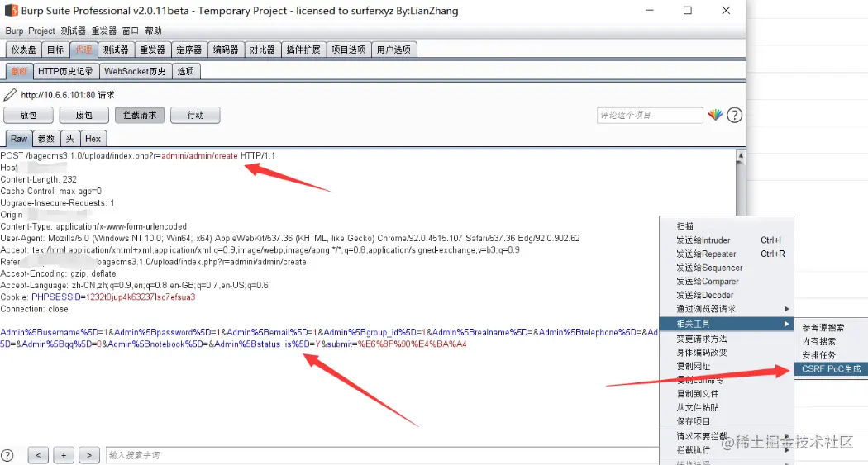Click the '+' search options button
This screenshot has width=868, height=465.
click(64, 455)
